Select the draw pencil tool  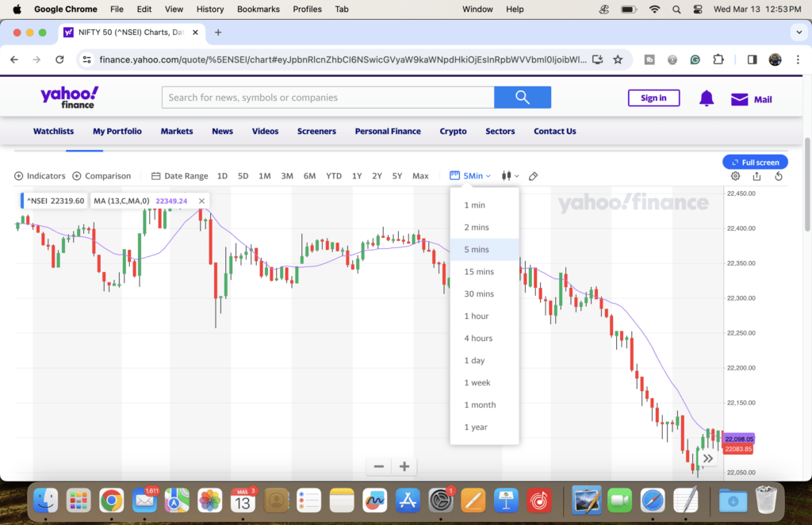tap(534, 176)
